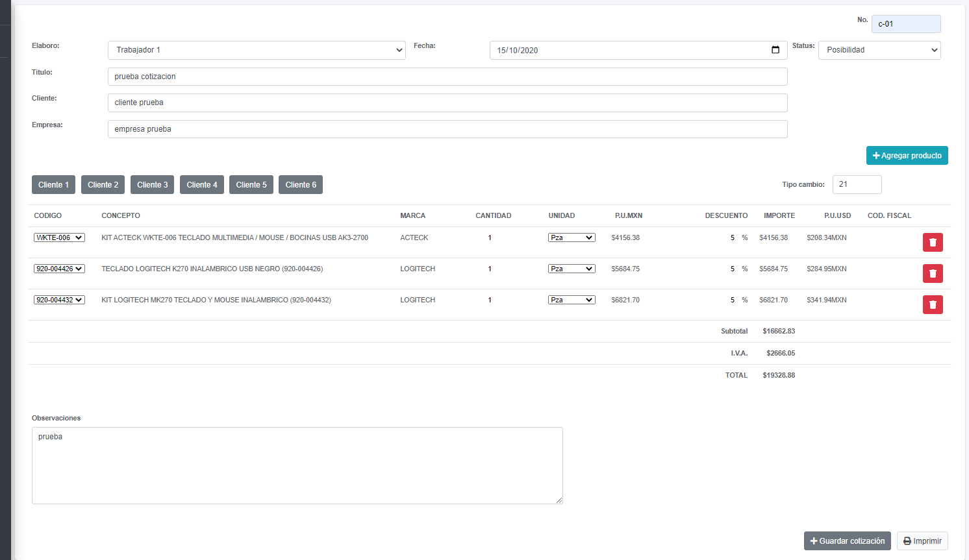This screenshot has height=560, width=969.
Task: Click the Imprimir button
Action: pyautogui.click(x=922, y=541)
